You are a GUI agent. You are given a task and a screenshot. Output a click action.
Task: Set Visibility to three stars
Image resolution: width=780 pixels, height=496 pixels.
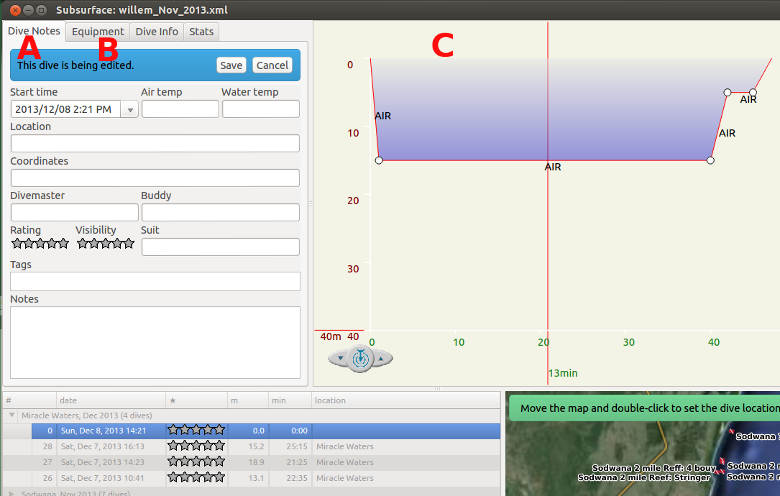tap(105, 243)
